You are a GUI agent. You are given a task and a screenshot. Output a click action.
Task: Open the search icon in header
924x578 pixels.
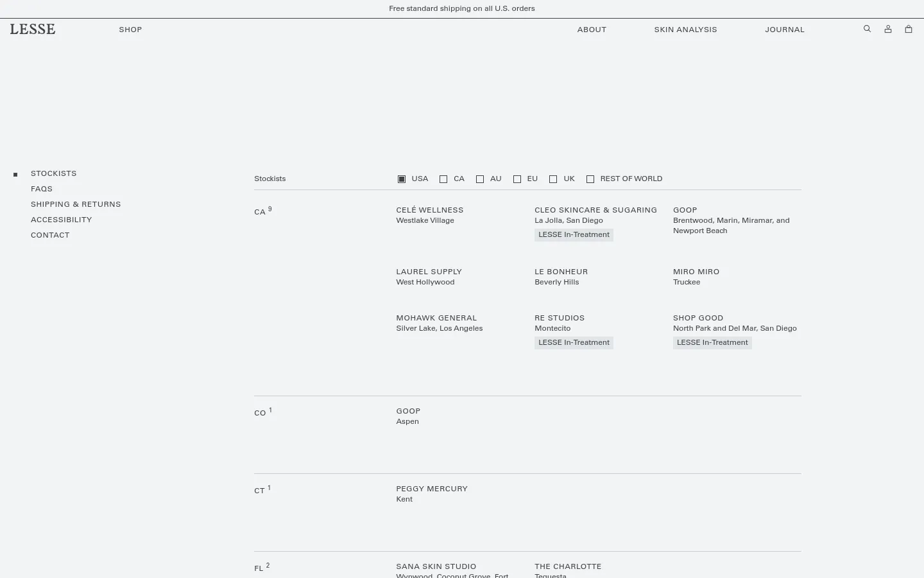click(867, 29)
